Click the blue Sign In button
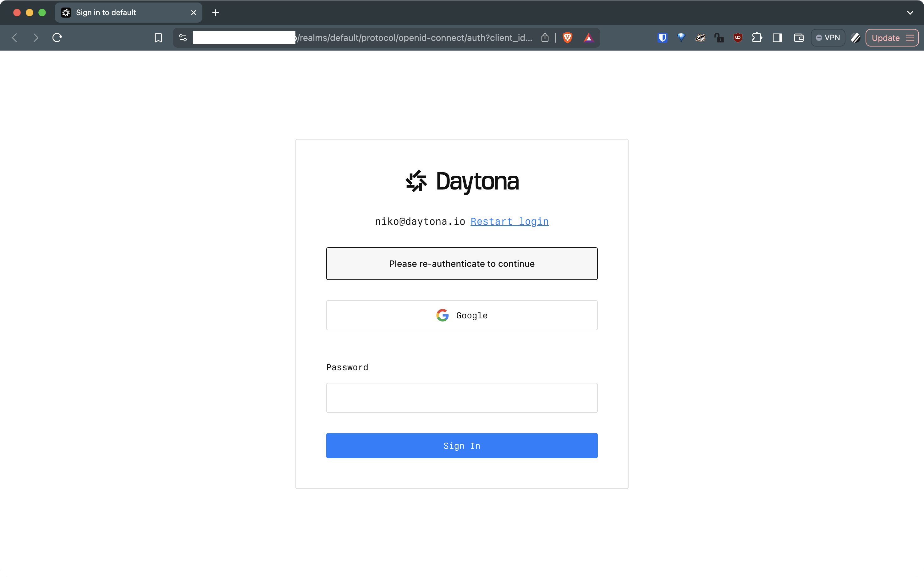This screenshot has width=924, height=577. coord(462,445)
